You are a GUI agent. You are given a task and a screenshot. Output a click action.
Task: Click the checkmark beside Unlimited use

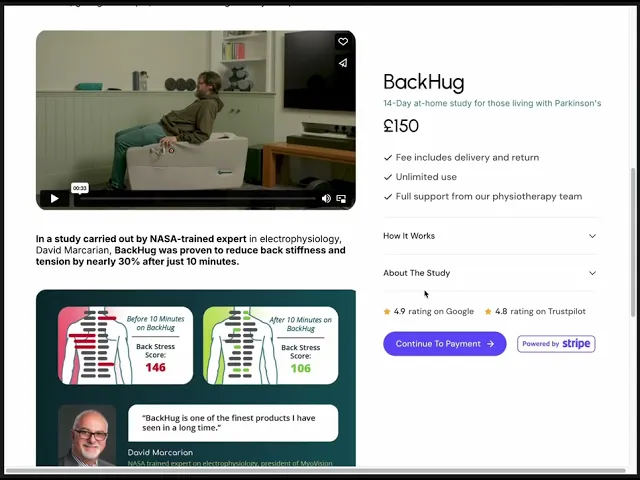click(x=388, y=177)
